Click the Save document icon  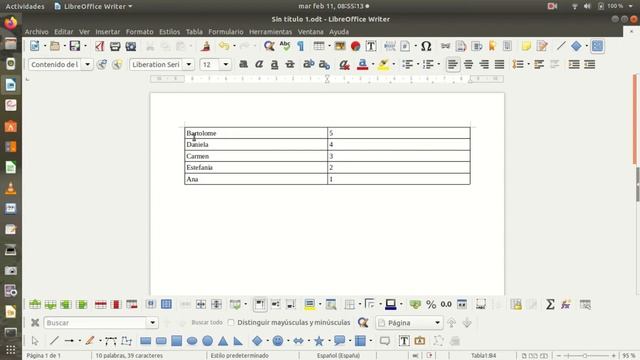pyautogui.click(x=75, y=46)
